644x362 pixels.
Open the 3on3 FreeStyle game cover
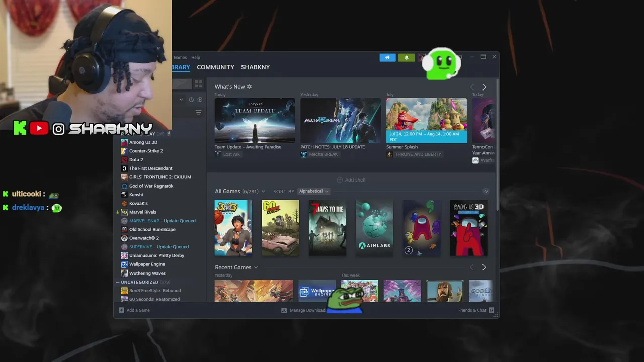(x=233, y=228)
